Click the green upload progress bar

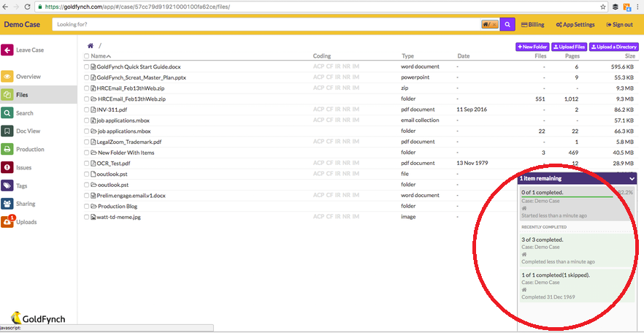pyautogui.click(x=567, y=196)
